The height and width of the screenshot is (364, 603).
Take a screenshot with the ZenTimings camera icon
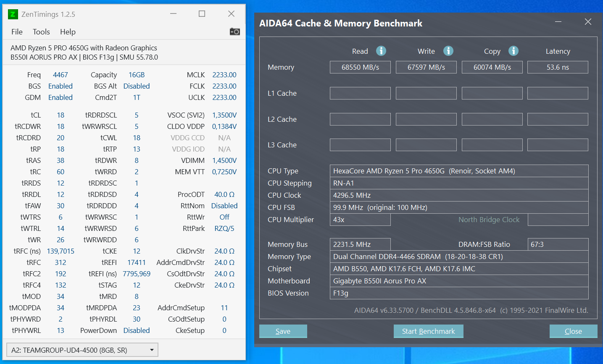point(235,31)
